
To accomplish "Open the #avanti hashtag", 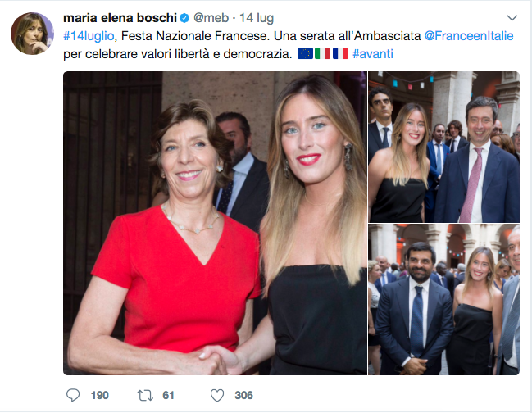I will 374,54.
